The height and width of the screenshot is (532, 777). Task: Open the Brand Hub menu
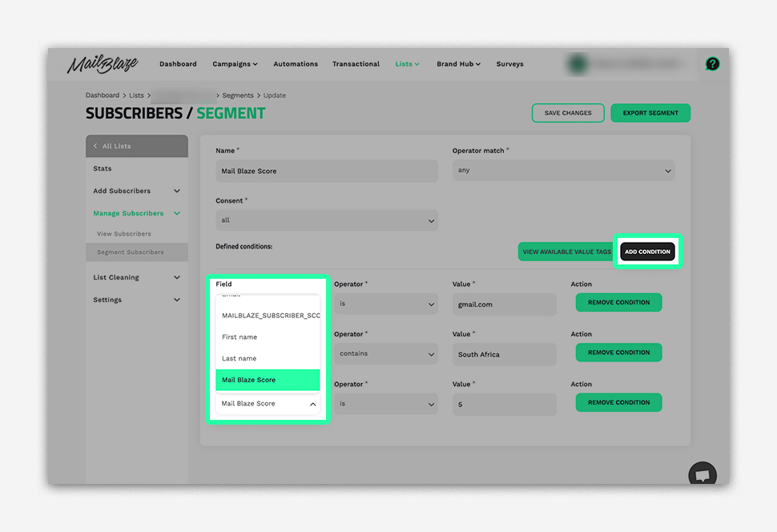458,64
